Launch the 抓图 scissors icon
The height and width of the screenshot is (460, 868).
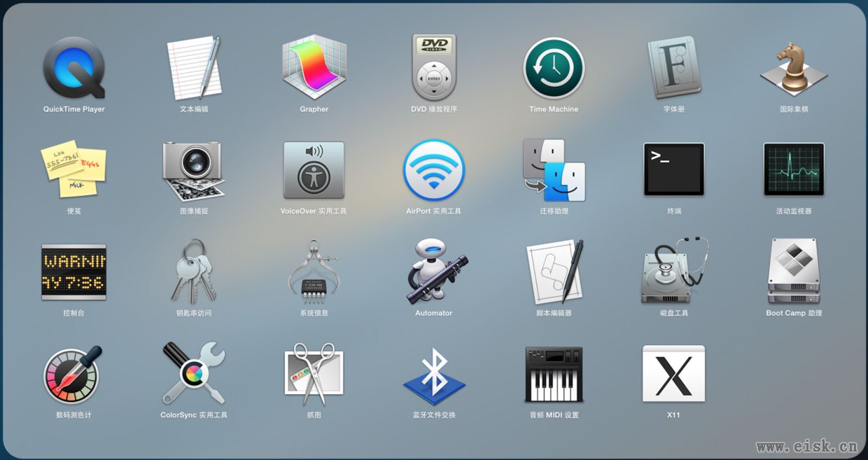coord(314,374)
